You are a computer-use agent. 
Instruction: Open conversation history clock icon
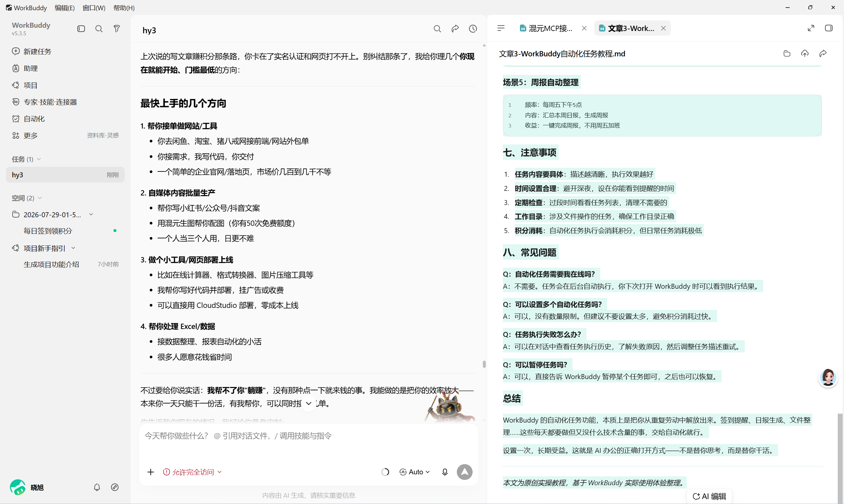pos(473,29)
